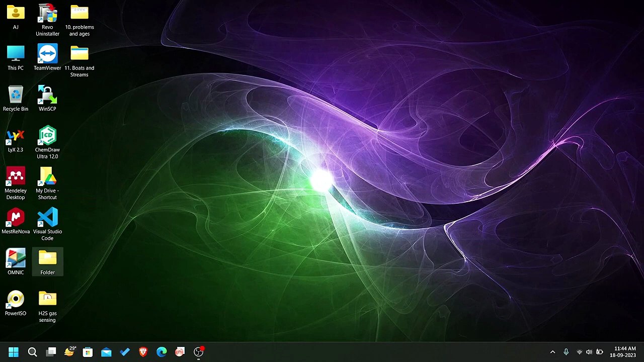Launch Microsoft Edge from the taskbar
The height and width of the screenshot is (362, 644).
(162, 352)
